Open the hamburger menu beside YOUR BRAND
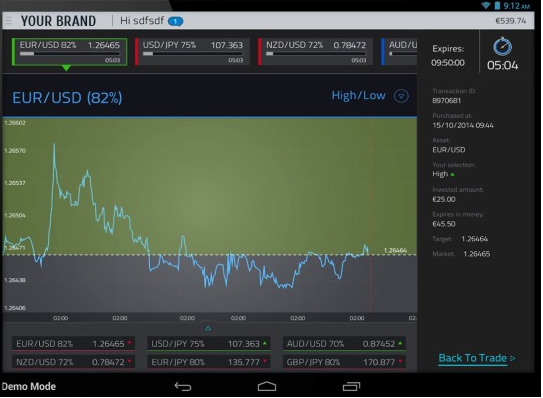The height and width of the screenshot is (398, 543). (x=9, y=21)
